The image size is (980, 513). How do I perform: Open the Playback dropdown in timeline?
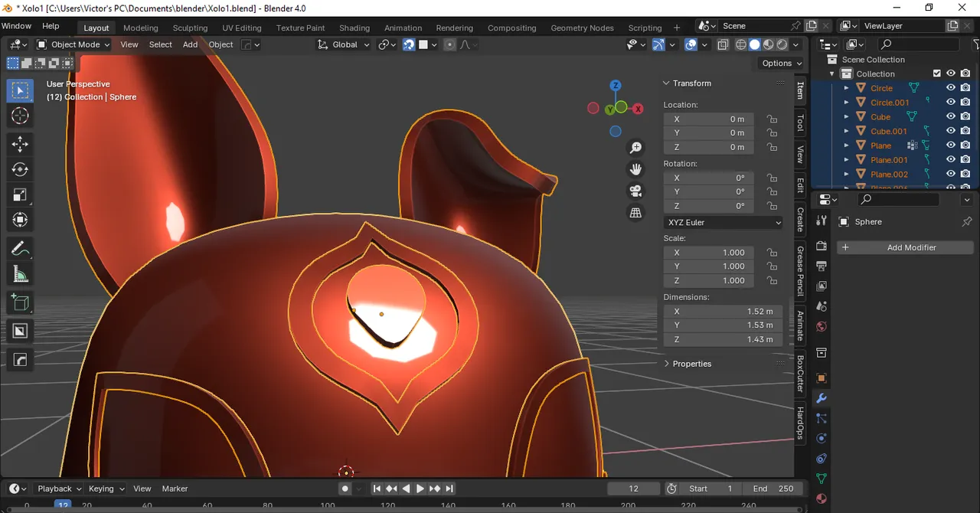[x=59, y=488]
